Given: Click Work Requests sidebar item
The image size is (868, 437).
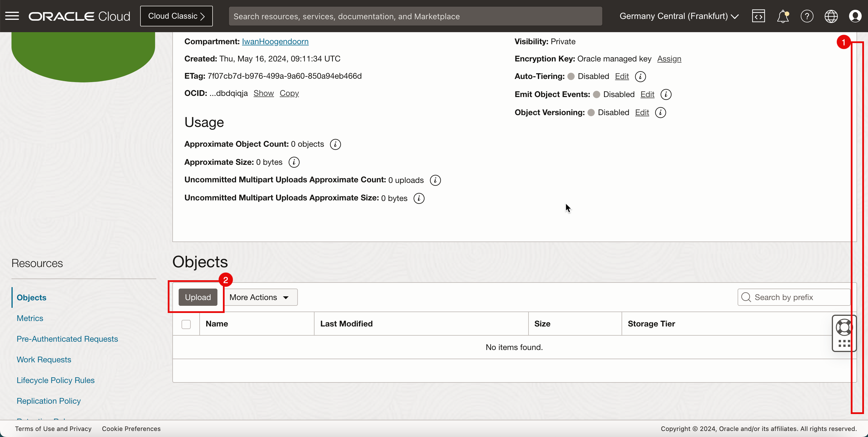Looking at the screenshot, I should 43,359.
